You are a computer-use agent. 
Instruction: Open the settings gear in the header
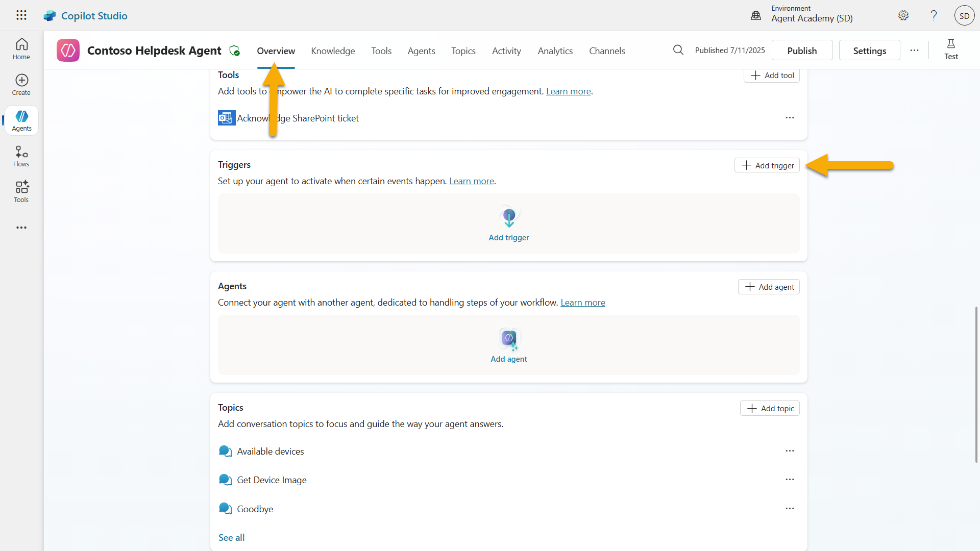point(903,15)
